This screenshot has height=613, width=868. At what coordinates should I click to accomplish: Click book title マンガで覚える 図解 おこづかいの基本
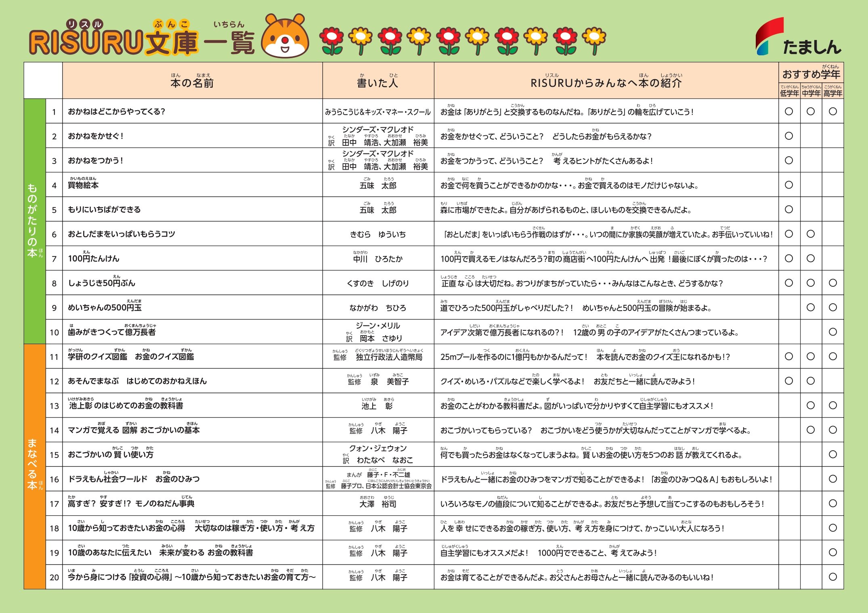134,428
